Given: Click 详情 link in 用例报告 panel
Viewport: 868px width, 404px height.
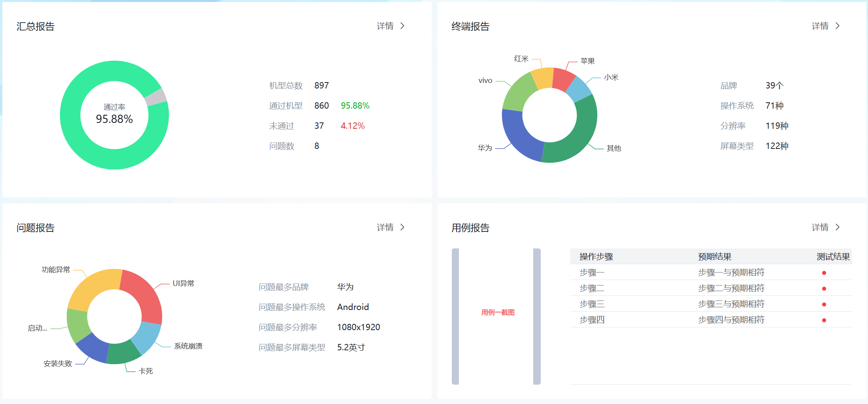Looking at the screenshot, I should [x=820, y=227].
